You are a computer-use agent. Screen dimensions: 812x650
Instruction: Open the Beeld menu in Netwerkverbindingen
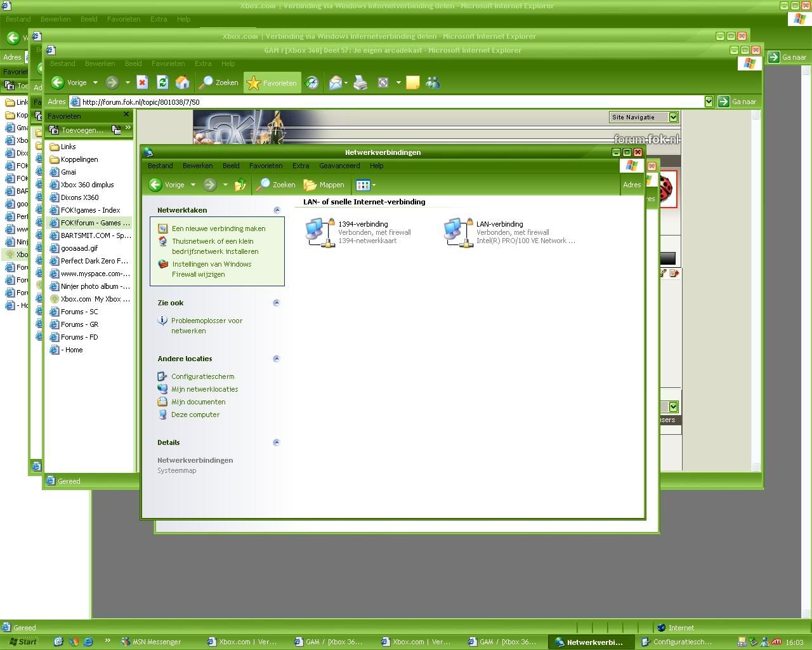[x=231, y=166]
